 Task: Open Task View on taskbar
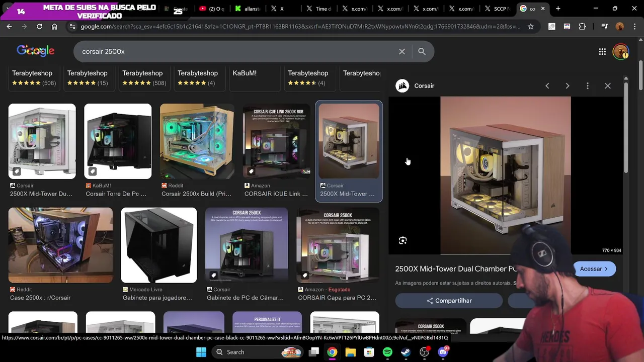[x=314, y=352]
